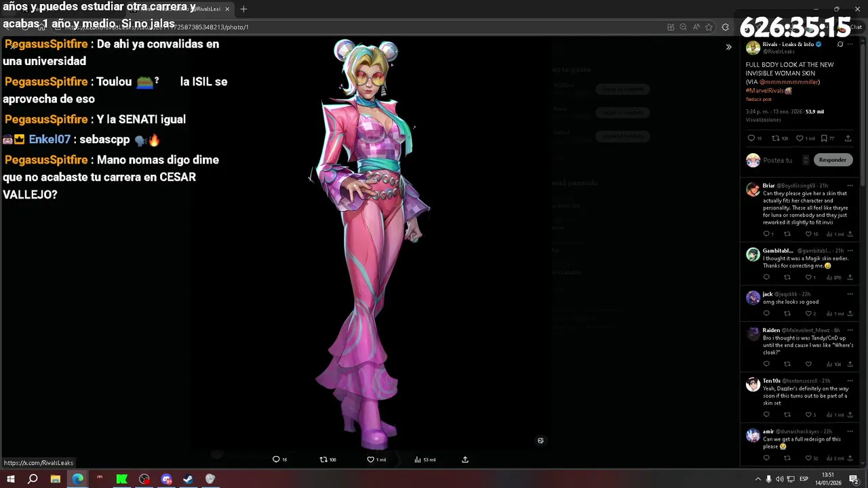
Task: Open more options on Ten10s's reply
Action: tap(850, 381)
